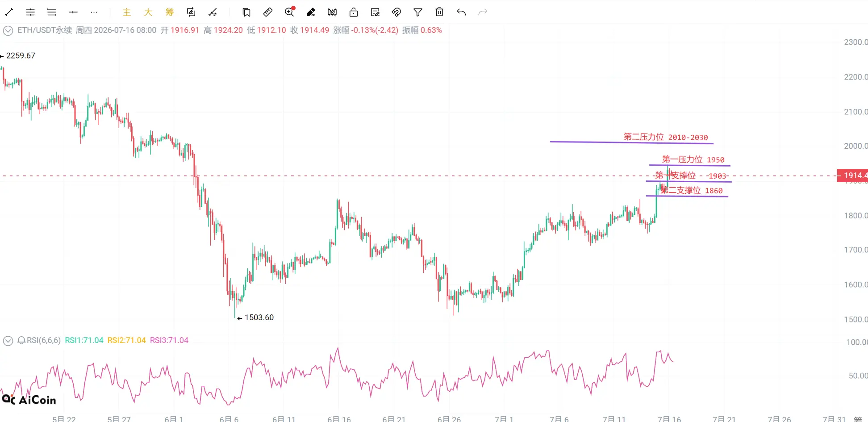
Task: Undo last action arrow
Action: tap(461, 12)
